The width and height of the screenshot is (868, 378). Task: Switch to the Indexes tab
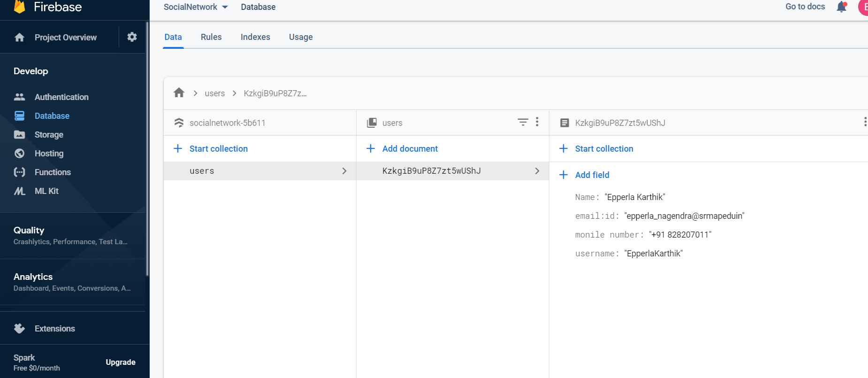[x=255, y=37]
